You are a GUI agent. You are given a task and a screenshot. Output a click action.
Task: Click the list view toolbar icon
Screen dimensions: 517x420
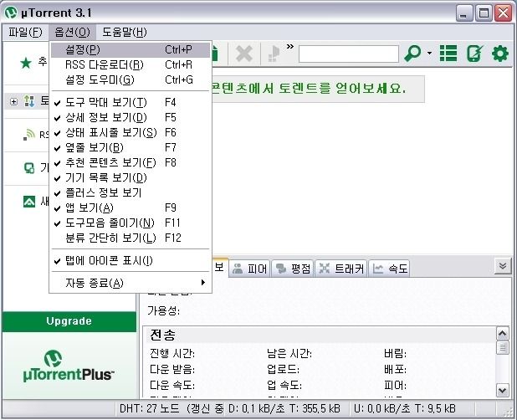[448, 53]
